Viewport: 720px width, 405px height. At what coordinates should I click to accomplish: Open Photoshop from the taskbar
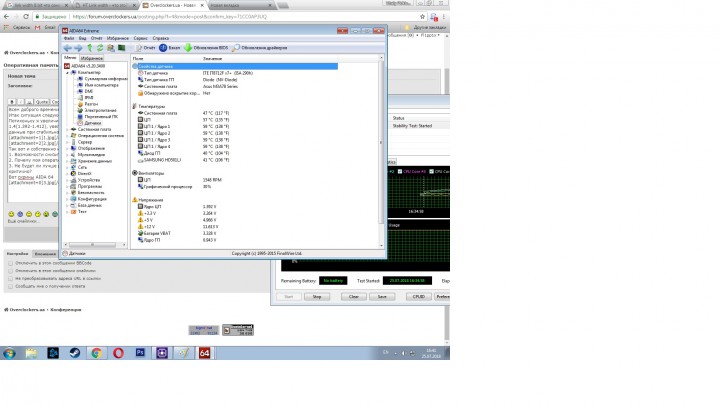[x=140, y=353]
